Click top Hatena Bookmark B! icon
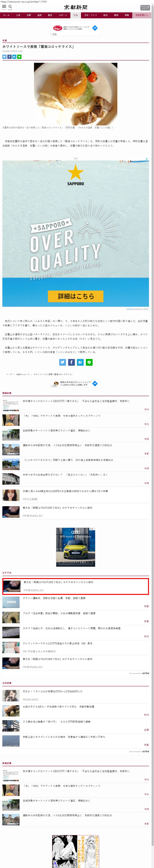 point(14,57)
